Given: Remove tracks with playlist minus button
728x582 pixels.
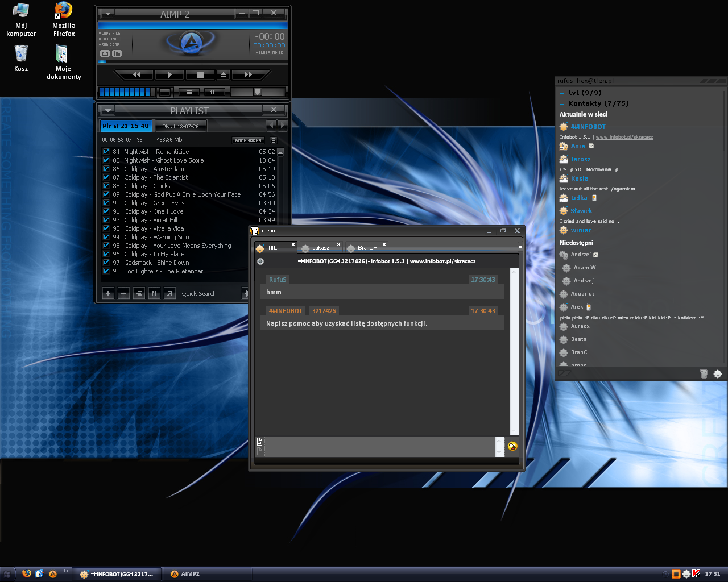Looking at the screenshot, I should pyautogui.click(x=123, y=293).
